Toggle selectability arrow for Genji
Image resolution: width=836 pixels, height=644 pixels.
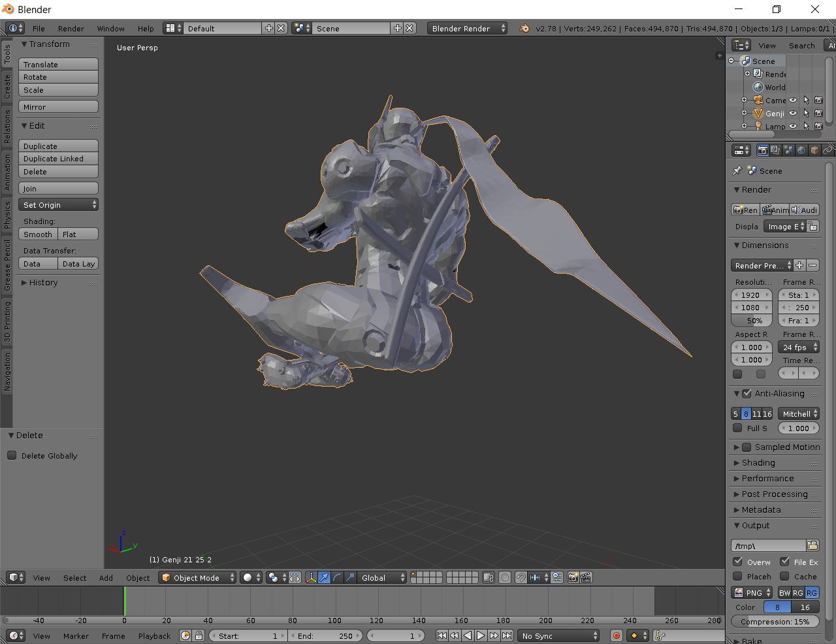click(x=806, y=113)
